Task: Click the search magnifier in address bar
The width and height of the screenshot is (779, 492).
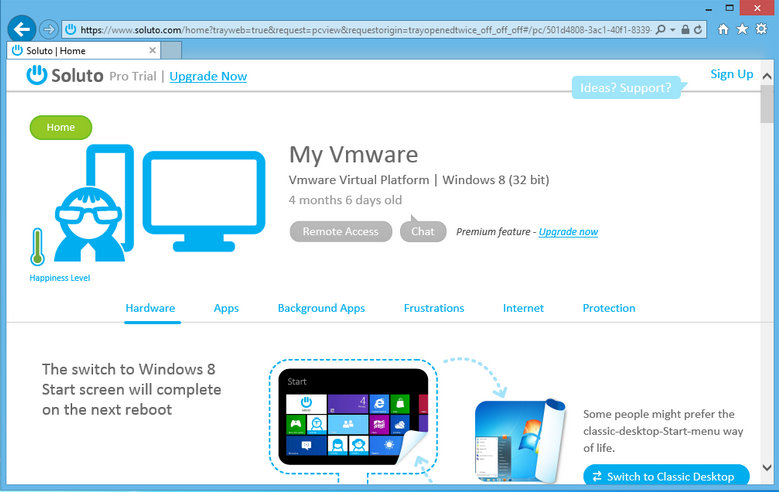Action: pyautogui.click(x=660, y=30)
